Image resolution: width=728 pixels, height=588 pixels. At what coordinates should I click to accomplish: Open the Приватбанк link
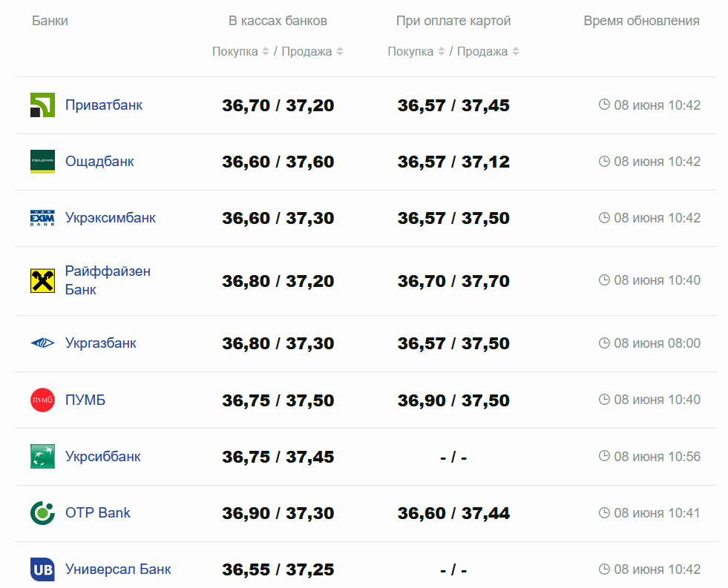104,105
